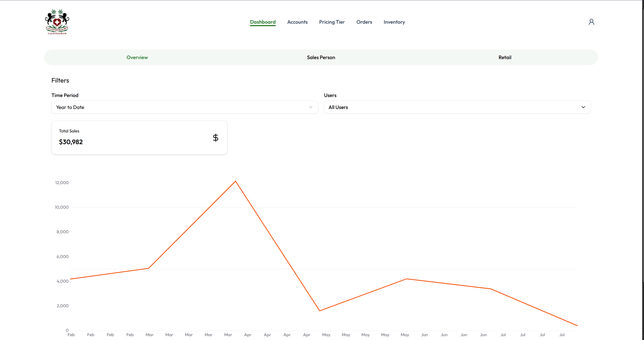The image size is (644, 340).
Task: Go to the Dashboard nav link
Action: coord(263,22)
